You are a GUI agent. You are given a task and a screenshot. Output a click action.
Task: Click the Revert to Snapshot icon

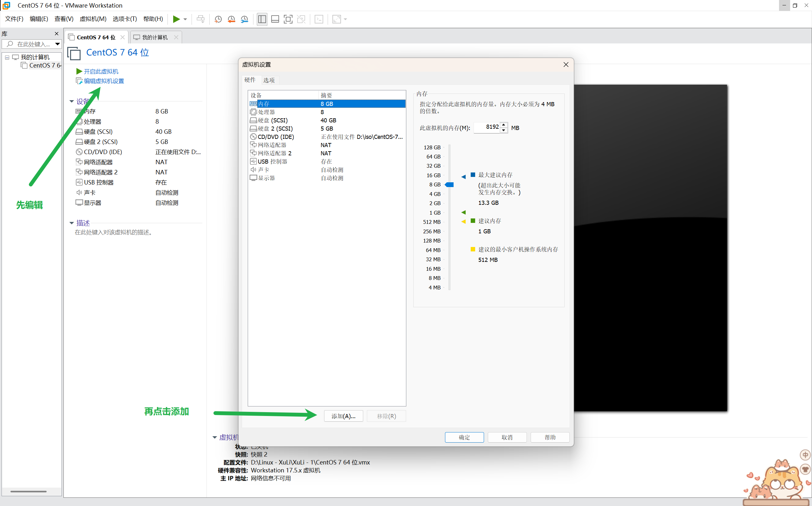pos(231,19)
